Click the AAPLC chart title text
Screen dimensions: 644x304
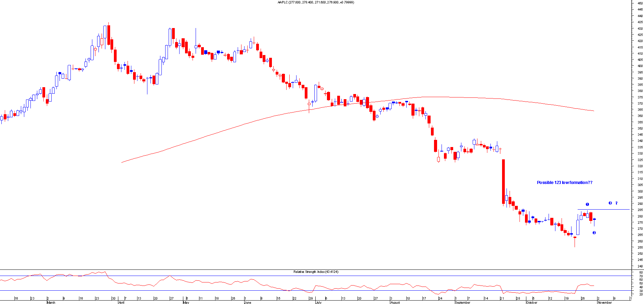point(316,2)
